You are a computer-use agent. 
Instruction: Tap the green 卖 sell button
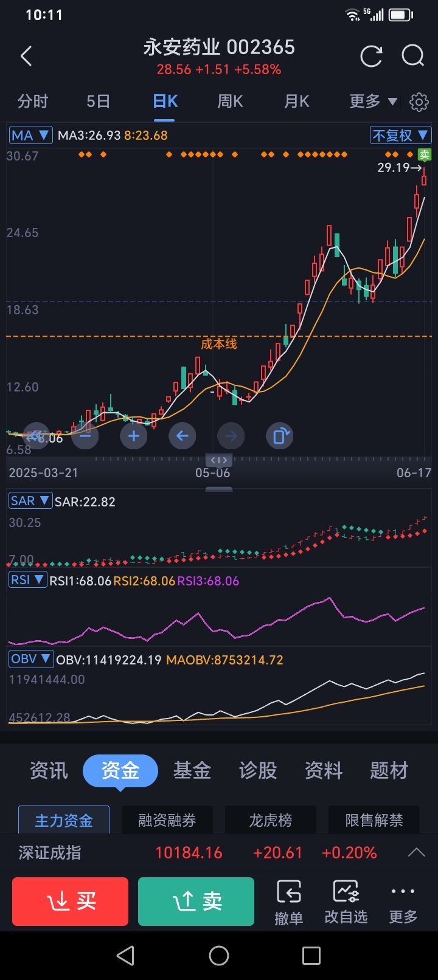[196, 902]
